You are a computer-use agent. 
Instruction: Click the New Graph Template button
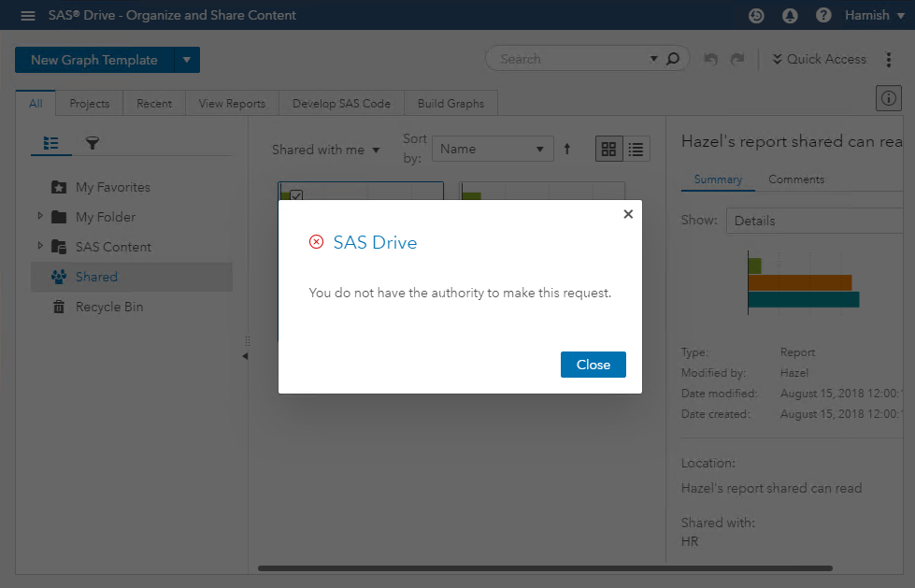pos(94,60)
